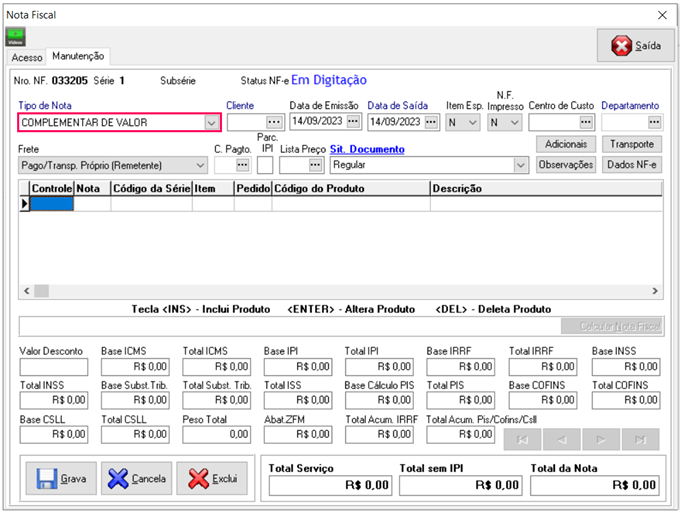Click the Valor Desconto input field
683x513 pixels.
coord(53,367)
